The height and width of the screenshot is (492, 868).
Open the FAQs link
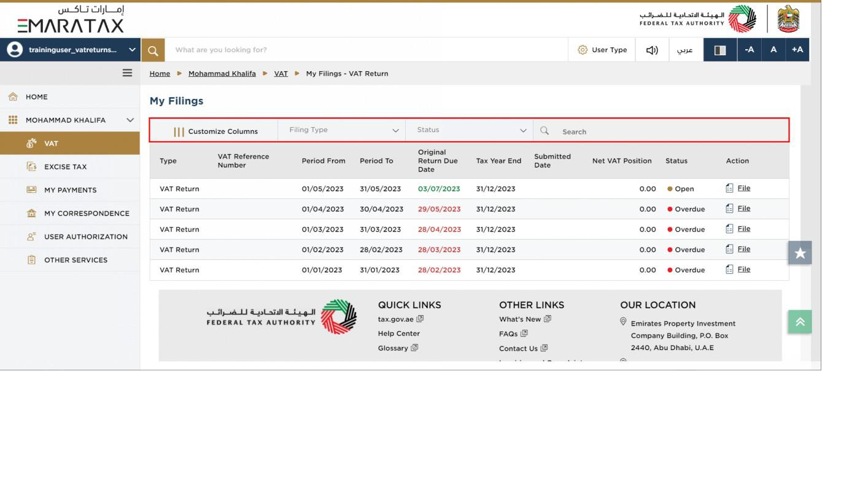click(513, 334)
